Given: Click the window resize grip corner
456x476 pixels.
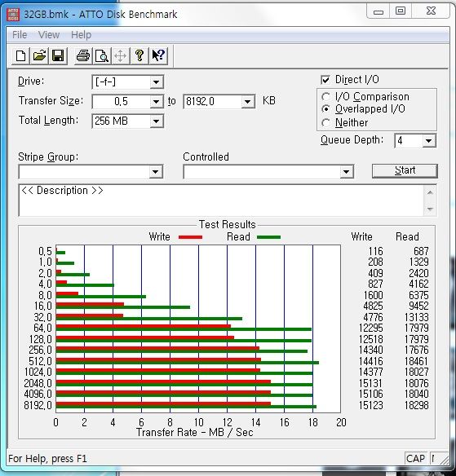Looking at the screenshot, I should point(445,460).
